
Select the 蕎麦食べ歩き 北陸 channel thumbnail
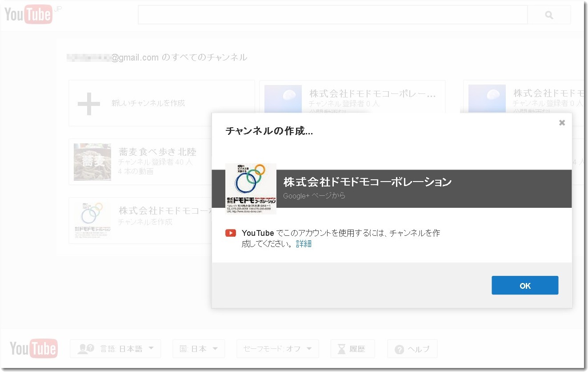click(x=92, y=162)
